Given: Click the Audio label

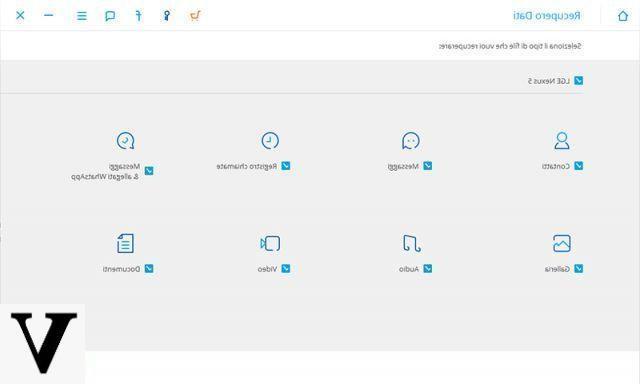Looking at the screenshot, I should (409, 269).
